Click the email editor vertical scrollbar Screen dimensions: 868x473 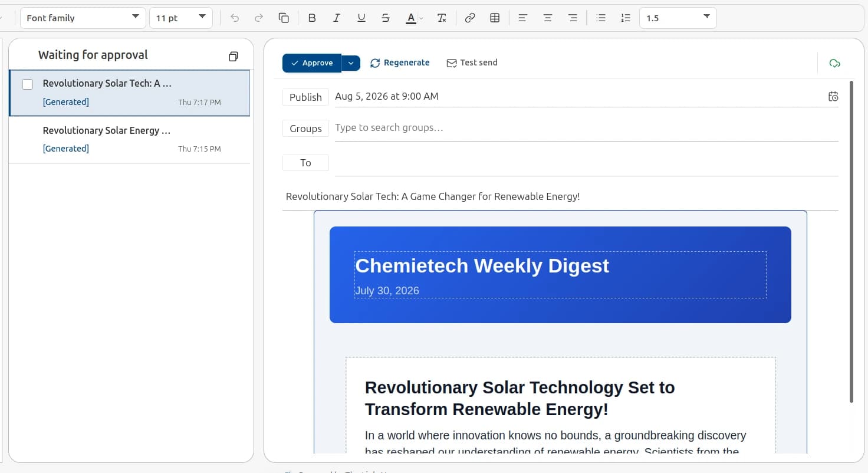[x=851, y=242]
